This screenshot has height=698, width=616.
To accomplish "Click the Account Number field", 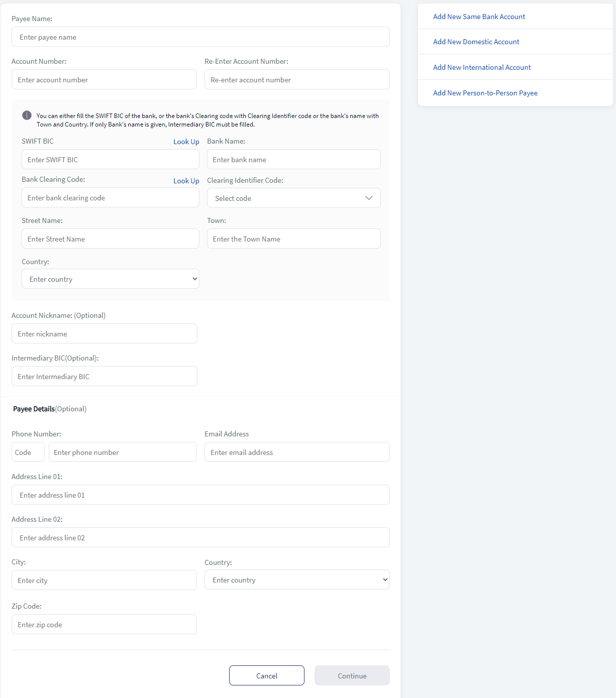I will point(104,79).
